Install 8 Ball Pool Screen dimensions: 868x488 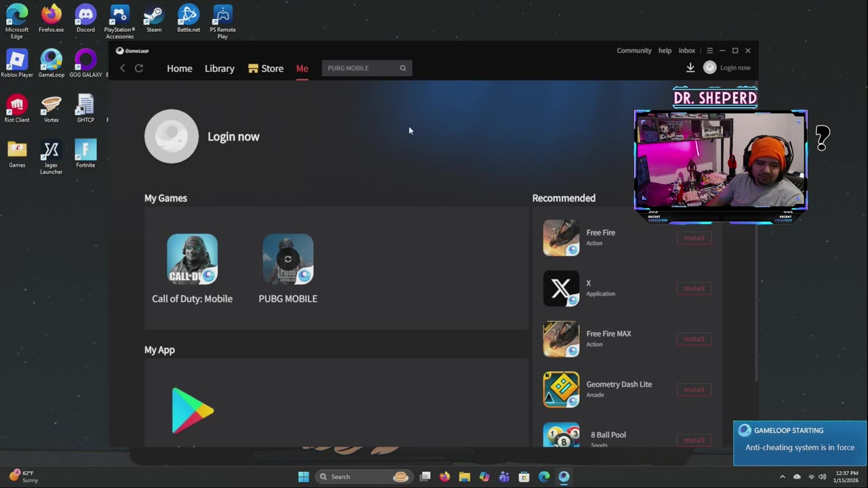pyautogui.click(x=694, y=440)
